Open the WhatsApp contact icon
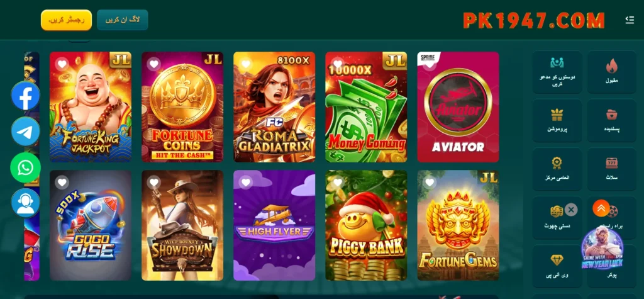644x299 pixels. pyautogui.click(x=25, y=167)
